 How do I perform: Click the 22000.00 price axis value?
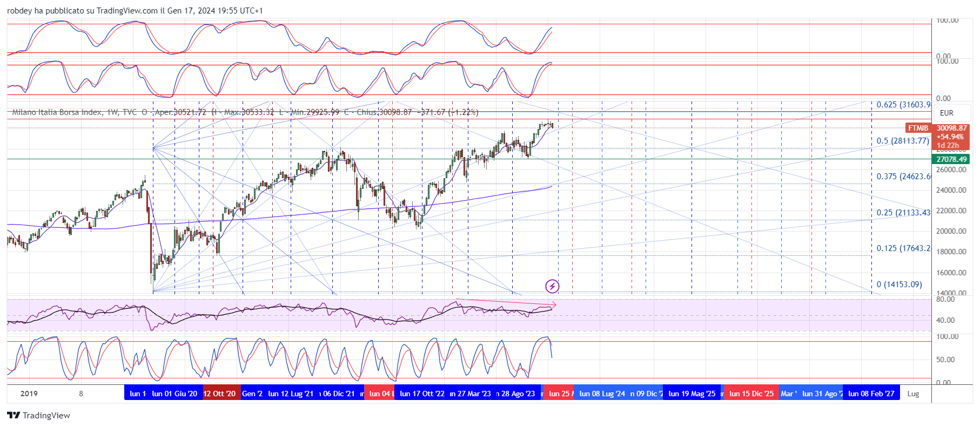[951, 211]
